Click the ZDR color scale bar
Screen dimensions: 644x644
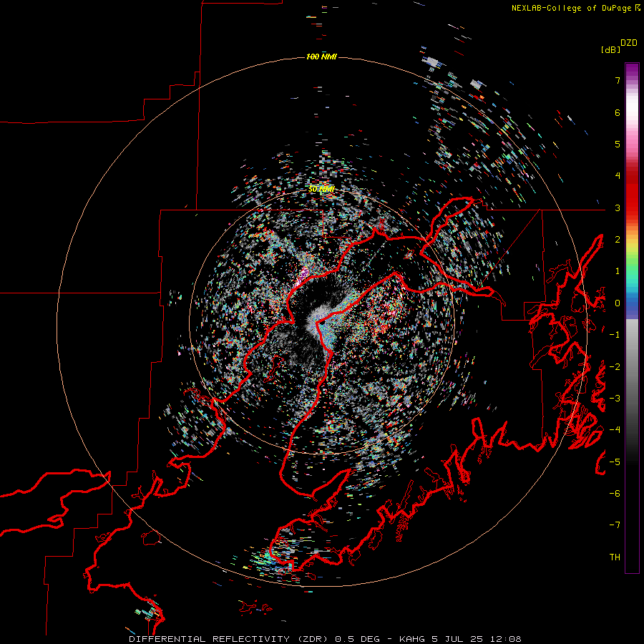click(632, 318)
